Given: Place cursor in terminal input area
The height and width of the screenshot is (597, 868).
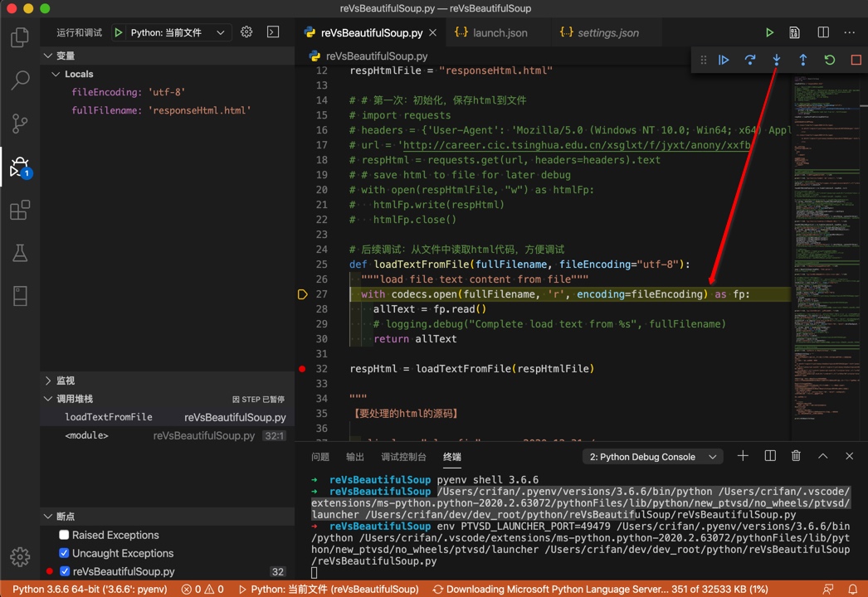Looking at the screenshot, I should click(314, 573).
